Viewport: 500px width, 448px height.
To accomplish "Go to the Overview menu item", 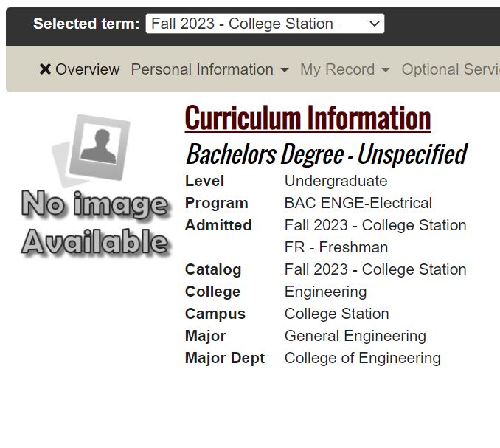I will (87, 69).
